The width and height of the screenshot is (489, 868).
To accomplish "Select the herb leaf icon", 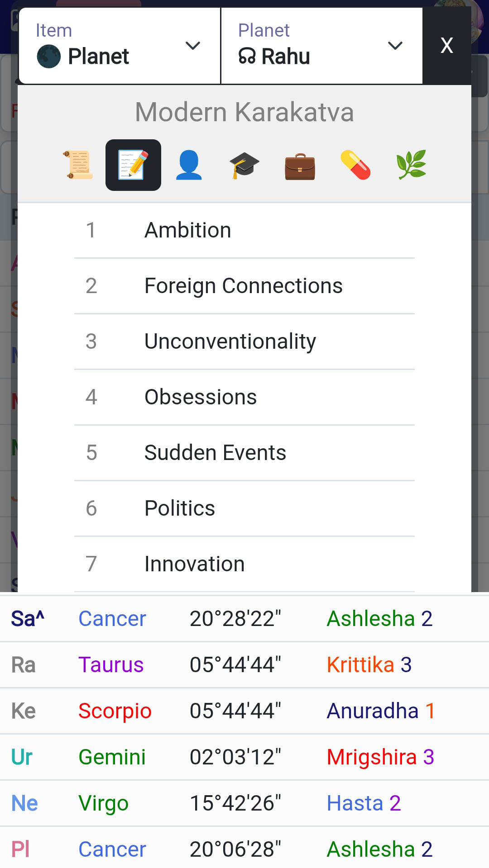I will 411,165.
